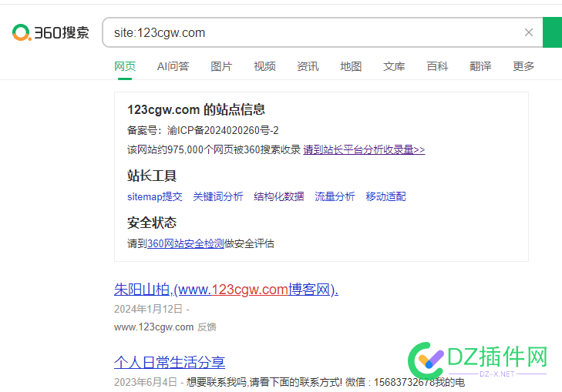Select the 网页 tab
The width and height of the screenshot is (562, 392).
pos(125,66)
